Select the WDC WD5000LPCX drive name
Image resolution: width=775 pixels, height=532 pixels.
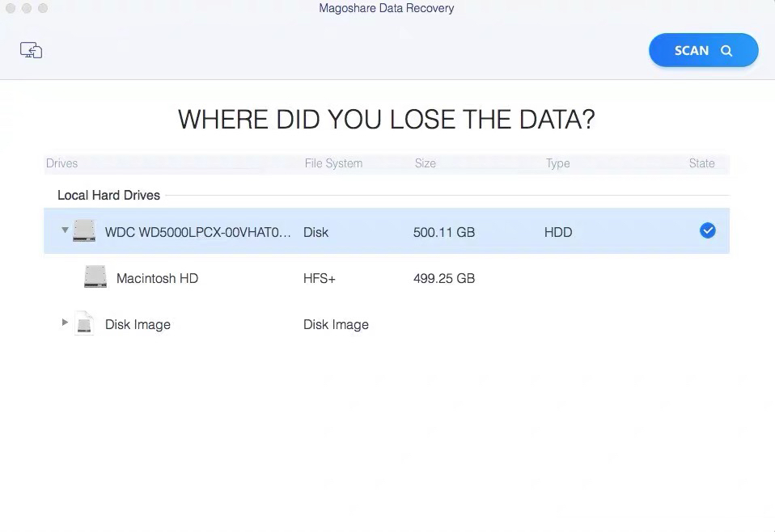click(197, 232)
